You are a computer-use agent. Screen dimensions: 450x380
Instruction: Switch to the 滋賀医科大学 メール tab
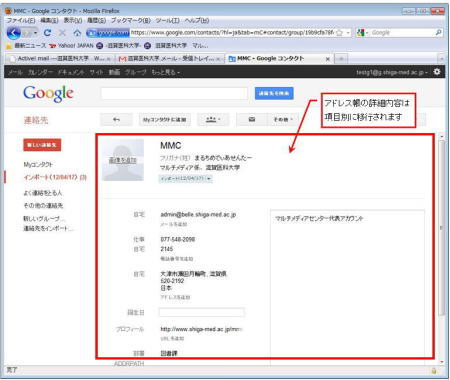coord(170,59)
